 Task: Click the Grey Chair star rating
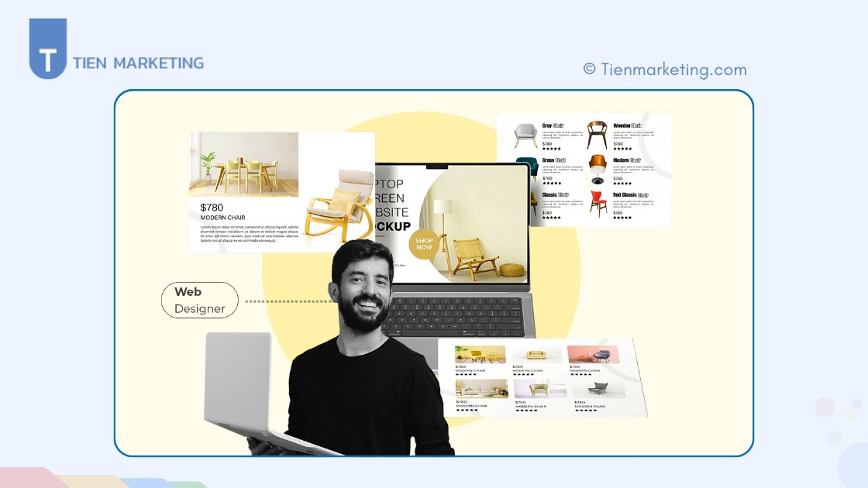point(552,149)
